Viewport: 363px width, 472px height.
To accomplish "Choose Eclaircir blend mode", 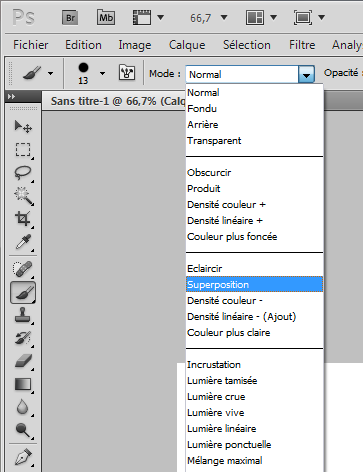I will coord(255,268).
